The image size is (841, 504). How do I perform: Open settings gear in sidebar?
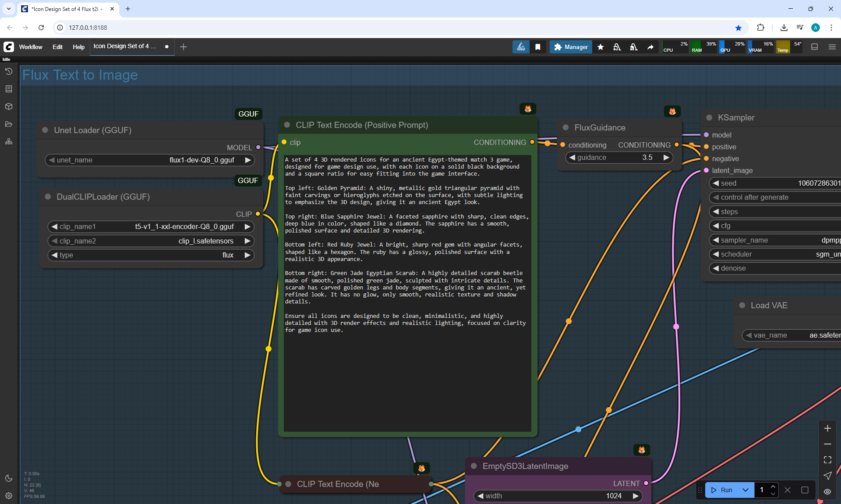8,496
